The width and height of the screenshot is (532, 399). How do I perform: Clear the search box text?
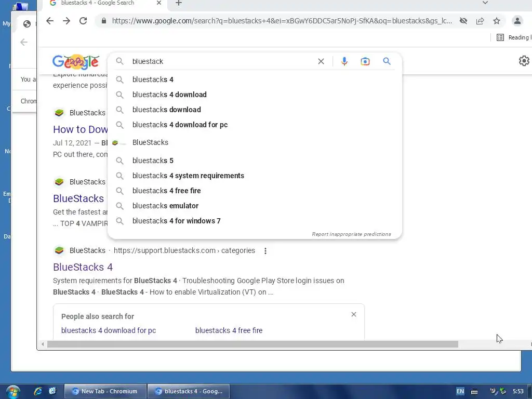pos(321,61)
